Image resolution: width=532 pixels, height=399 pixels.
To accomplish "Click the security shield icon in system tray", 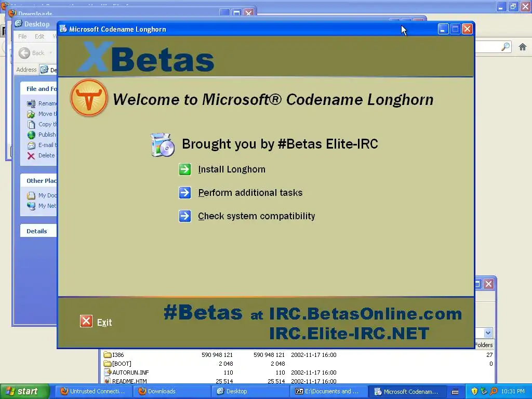I will pos(474,392).
